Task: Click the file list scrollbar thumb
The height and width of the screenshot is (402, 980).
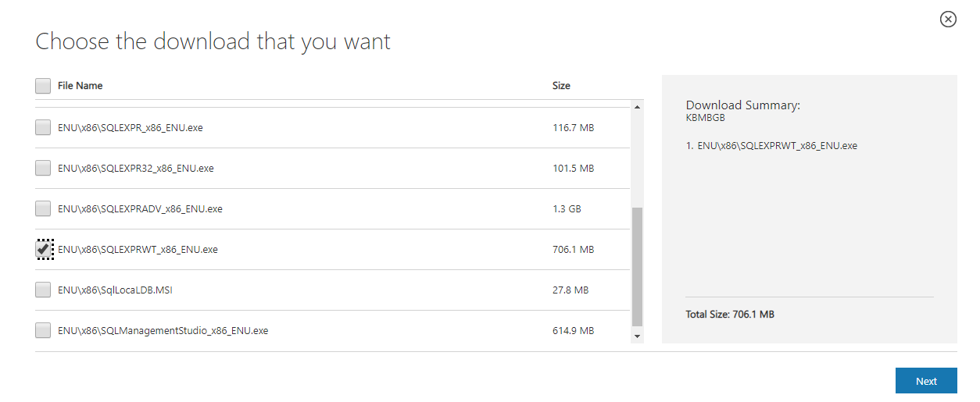Action: click(x=637, y=265)
